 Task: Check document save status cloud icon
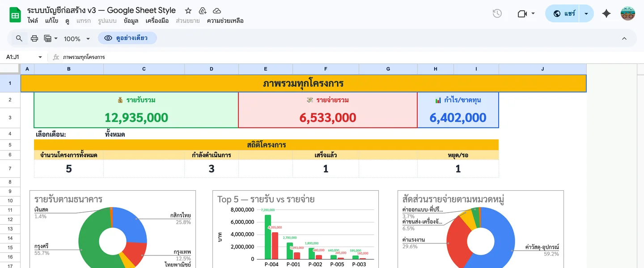[x=217, y=10]
